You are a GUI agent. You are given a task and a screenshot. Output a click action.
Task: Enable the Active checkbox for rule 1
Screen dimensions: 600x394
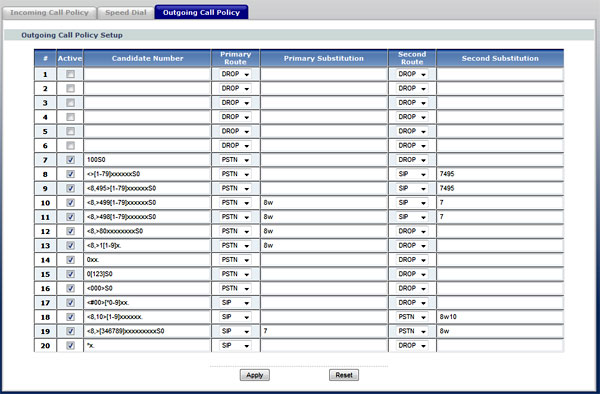coord(70,74)
